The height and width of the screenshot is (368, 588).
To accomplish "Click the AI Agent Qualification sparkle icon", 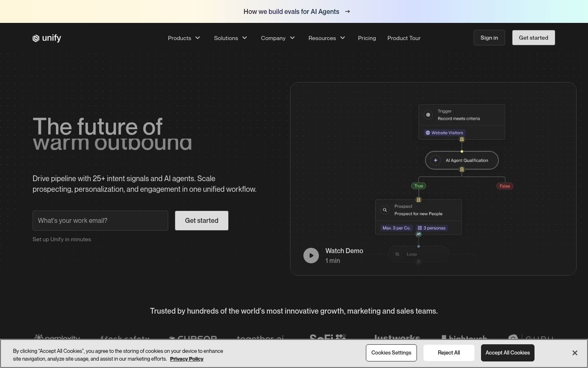I will coord(435,160).
